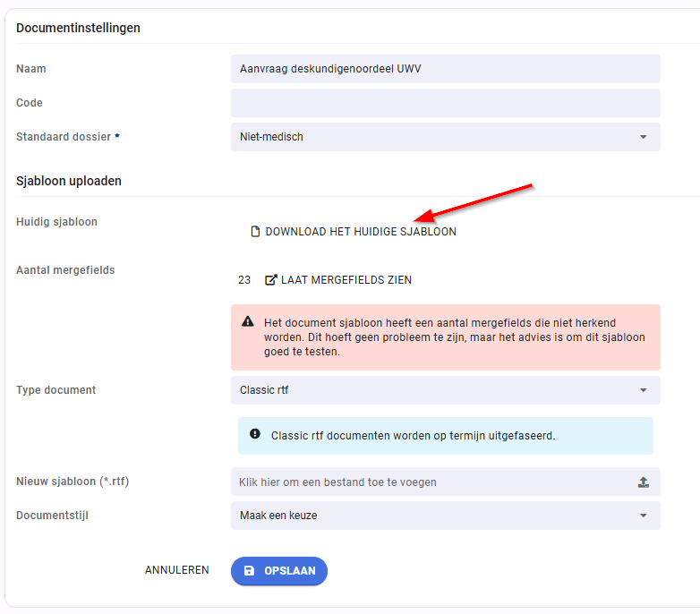The image size is (700, 614).
Task: Click the Maak een keuze selector
Action: pyautogui.click(x=445, y=516)
